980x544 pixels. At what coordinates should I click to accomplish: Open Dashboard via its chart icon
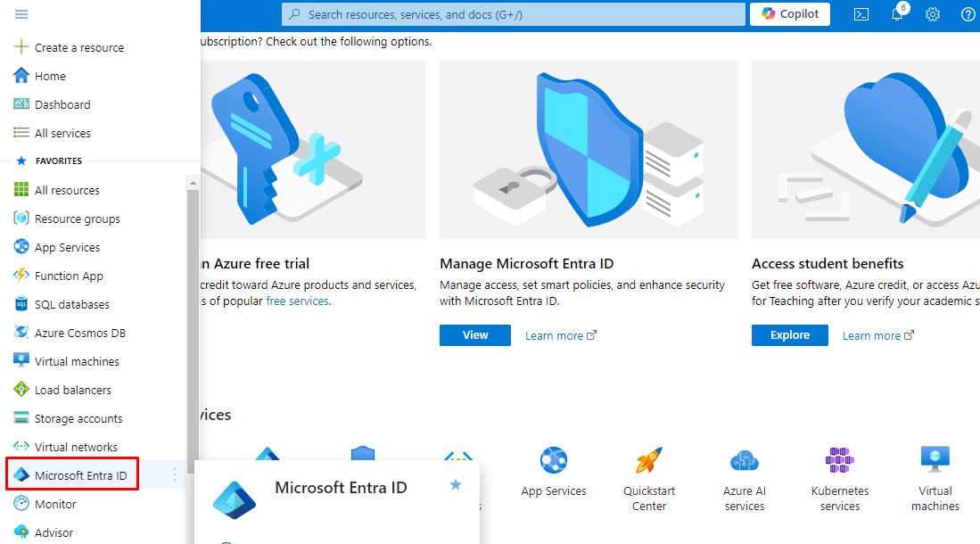point(21,103)
